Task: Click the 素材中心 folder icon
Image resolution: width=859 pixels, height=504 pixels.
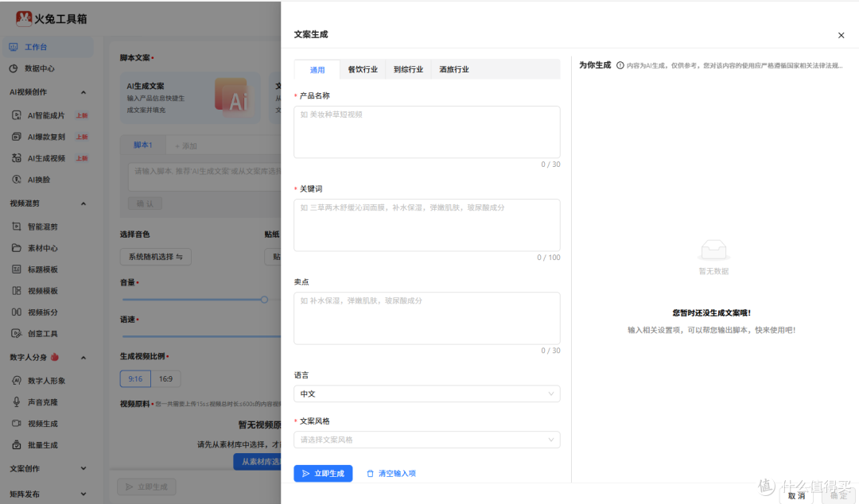Action: click(x=17, y=247)
